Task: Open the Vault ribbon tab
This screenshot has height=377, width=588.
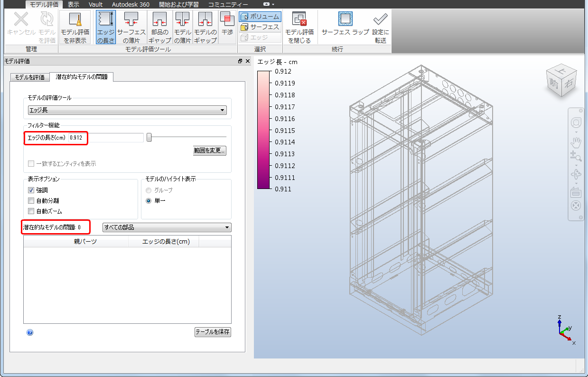Action: click(x=95, y=4)
